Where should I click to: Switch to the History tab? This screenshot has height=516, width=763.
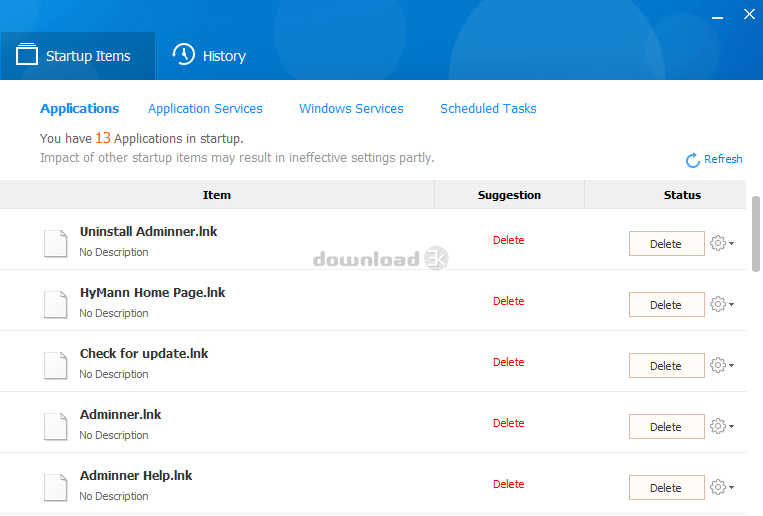coord(209,56)
